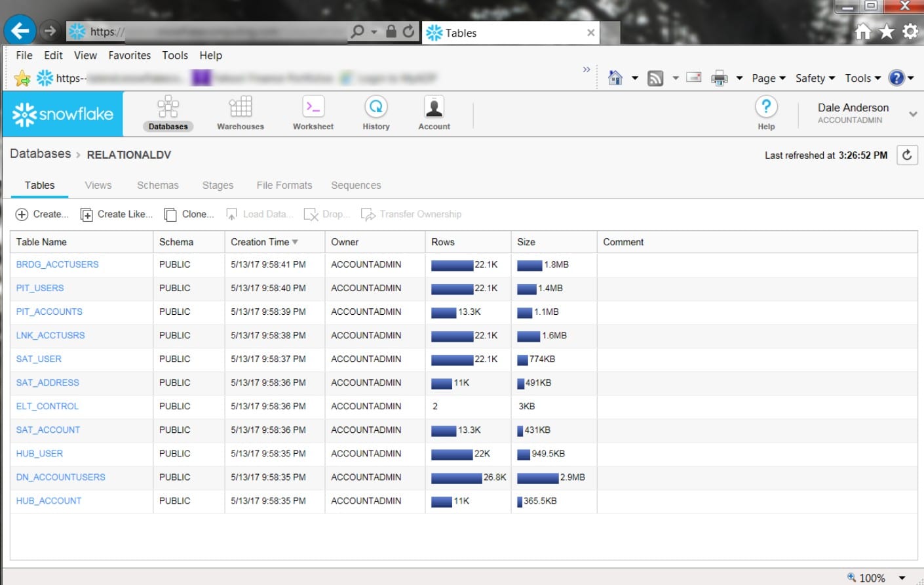The width and height of the screenshot is (924, 585).
Task: Click the 2.9MB size bar
Action: click(x=537, y=478)
